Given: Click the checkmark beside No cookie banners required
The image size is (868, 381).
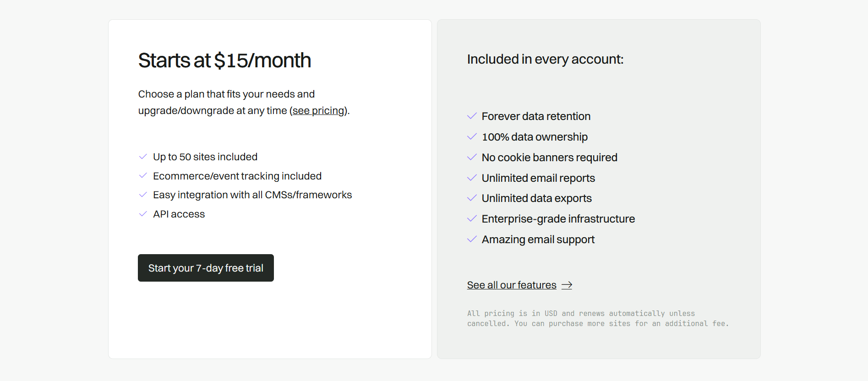Looking at the screenshot, I should click(472, 157).
